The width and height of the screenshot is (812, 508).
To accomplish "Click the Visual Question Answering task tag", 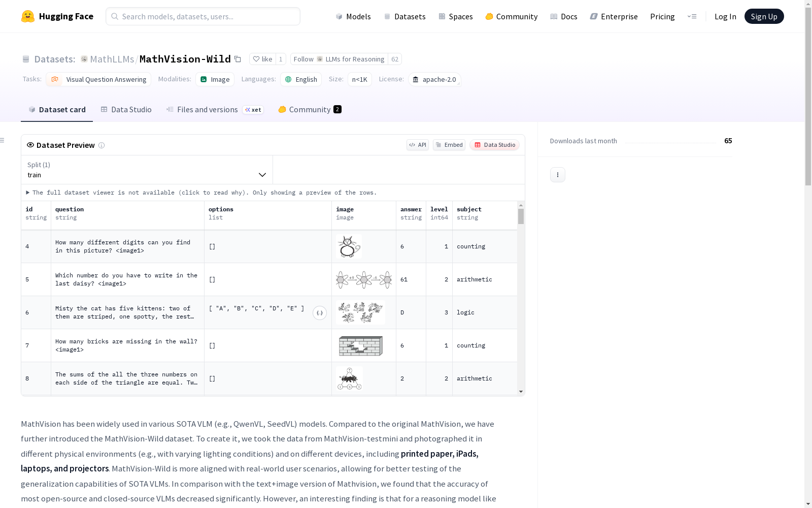I will [98, 79].
